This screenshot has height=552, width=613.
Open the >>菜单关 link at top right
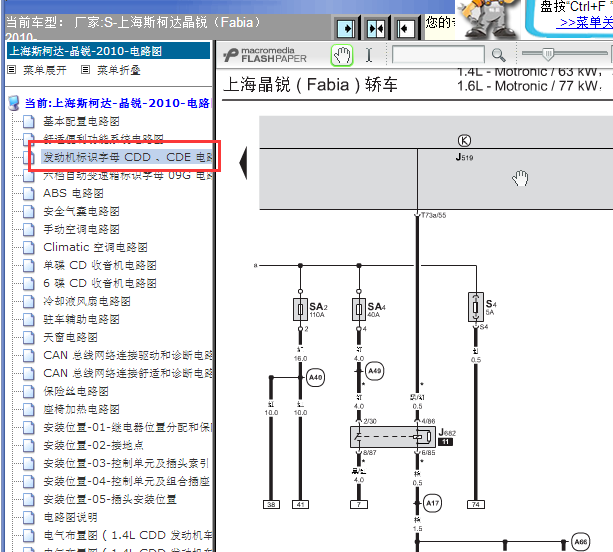pos(586,23)
